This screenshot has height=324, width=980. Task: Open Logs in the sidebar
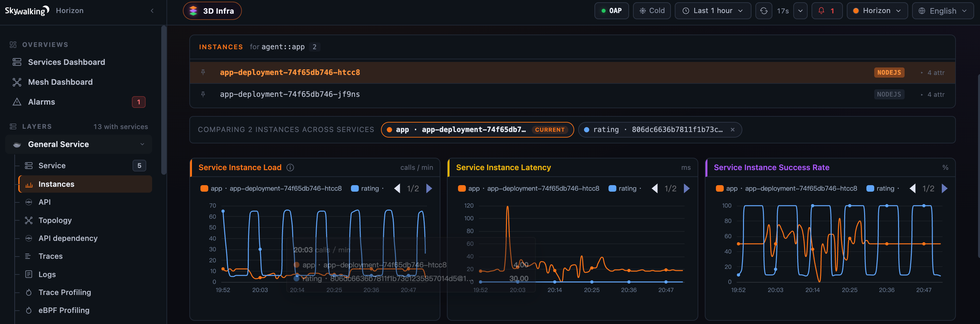click(47, 274)
